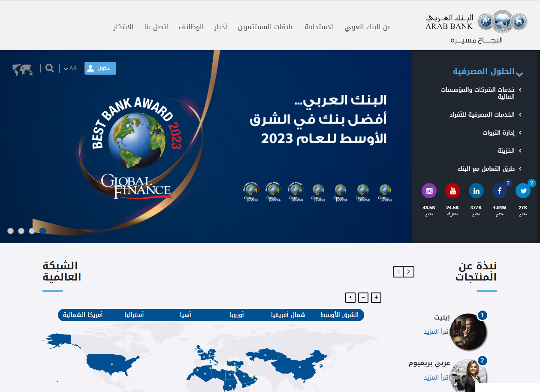Open the AR language dropdown
The width and height of the screenshot is (540, 392).
tap(70, 68)
